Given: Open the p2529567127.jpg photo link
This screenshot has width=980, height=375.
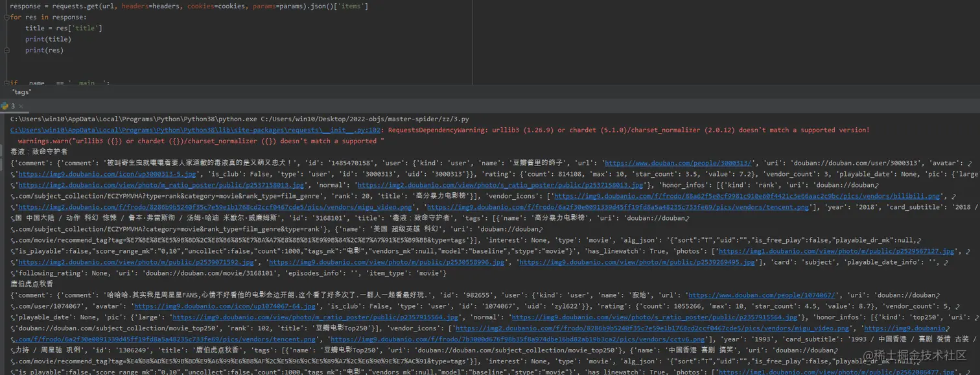Looking at the screenshot, I should (837, 251).
